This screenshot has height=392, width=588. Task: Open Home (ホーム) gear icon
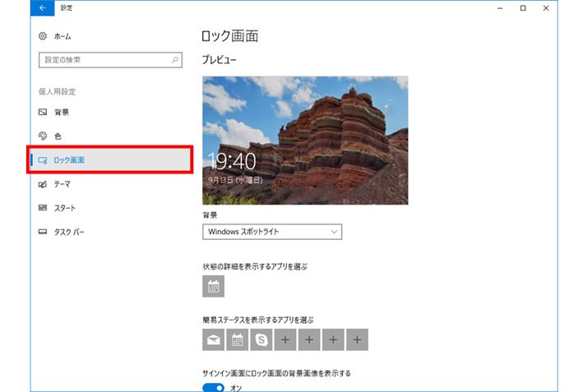click(43, 36)
